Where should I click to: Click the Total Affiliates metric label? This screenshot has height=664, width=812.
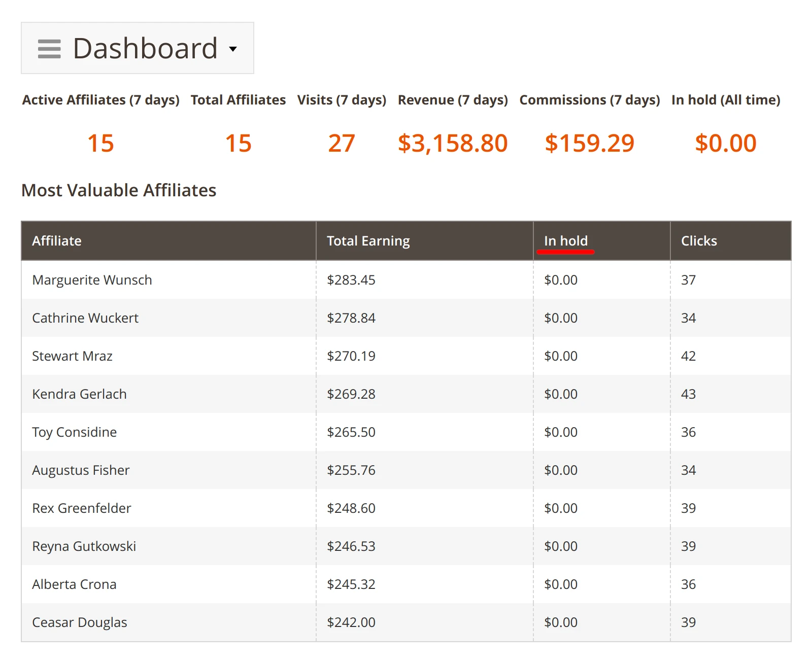(x=238, y=100)
